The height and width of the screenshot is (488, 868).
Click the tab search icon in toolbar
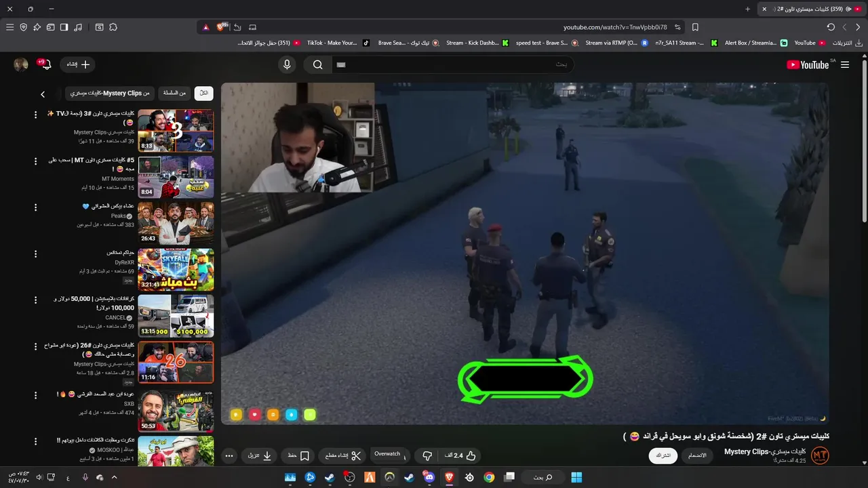(x=99, y=27)
